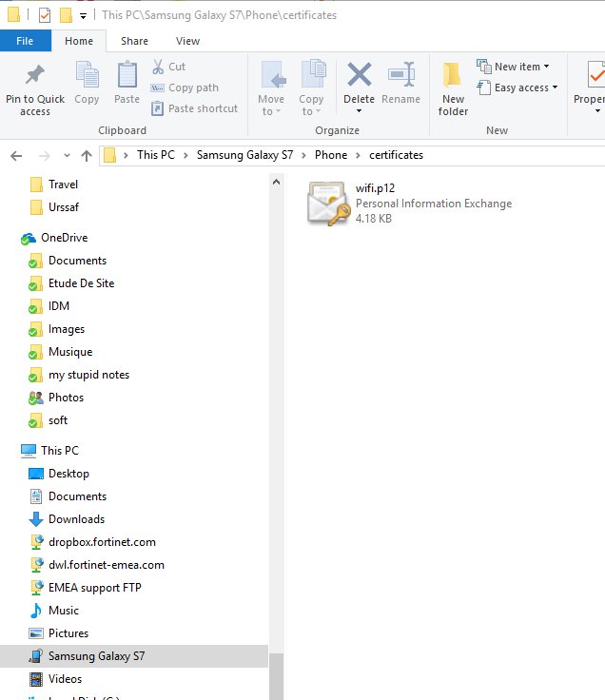The width and height of the screenshot is (605, 700).
Task: Open the Urssaf folder in tree
Action: (64, 207)
